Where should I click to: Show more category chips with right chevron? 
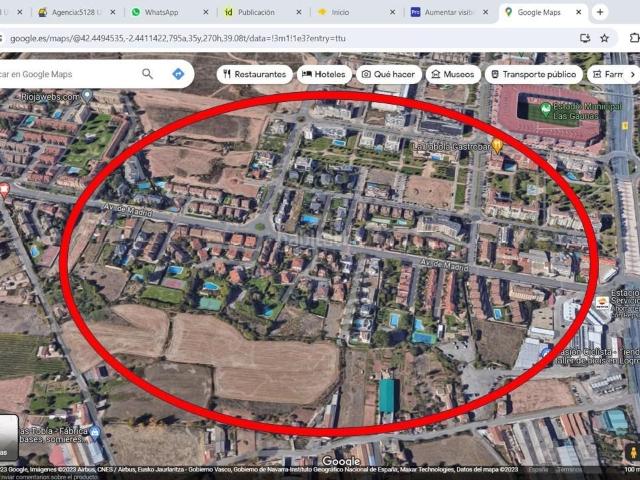click(633, 75)
